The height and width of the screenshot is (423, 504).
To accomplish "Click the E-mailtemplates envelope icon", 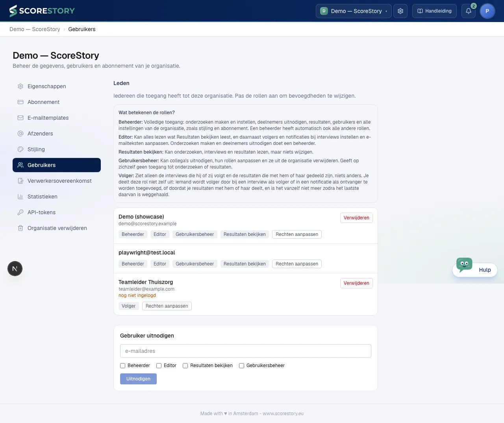I will tap(20, 118).
